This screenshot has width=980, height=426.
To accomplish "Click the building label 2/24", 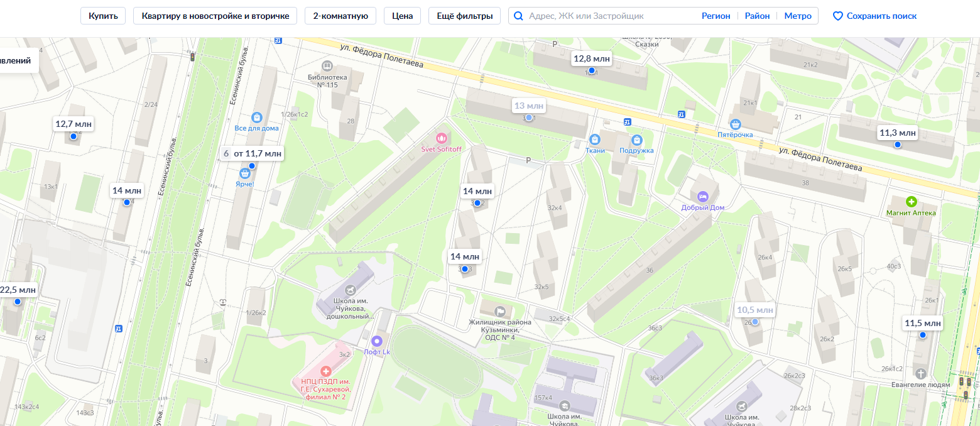I will pyautogui.click(x=151, y=104).
